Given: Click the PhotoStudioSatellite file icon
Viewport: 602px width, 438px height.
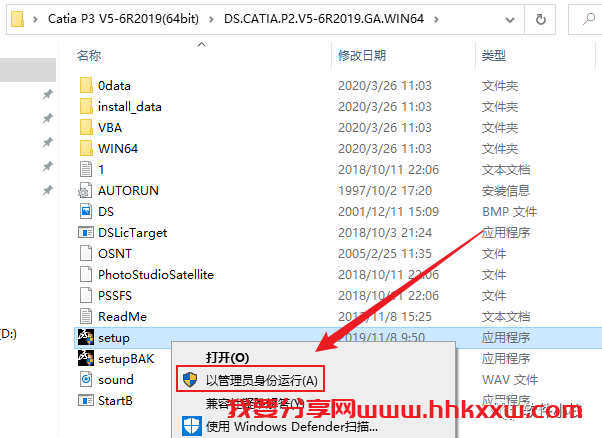Looking at the screenshot, I should coord(86,274).
